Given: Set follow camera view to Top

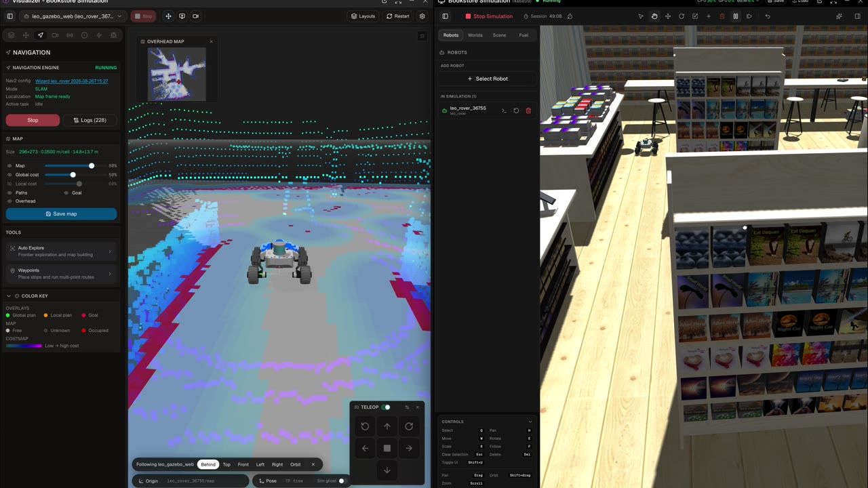Looking at the screenshot, I should point(226,464).
